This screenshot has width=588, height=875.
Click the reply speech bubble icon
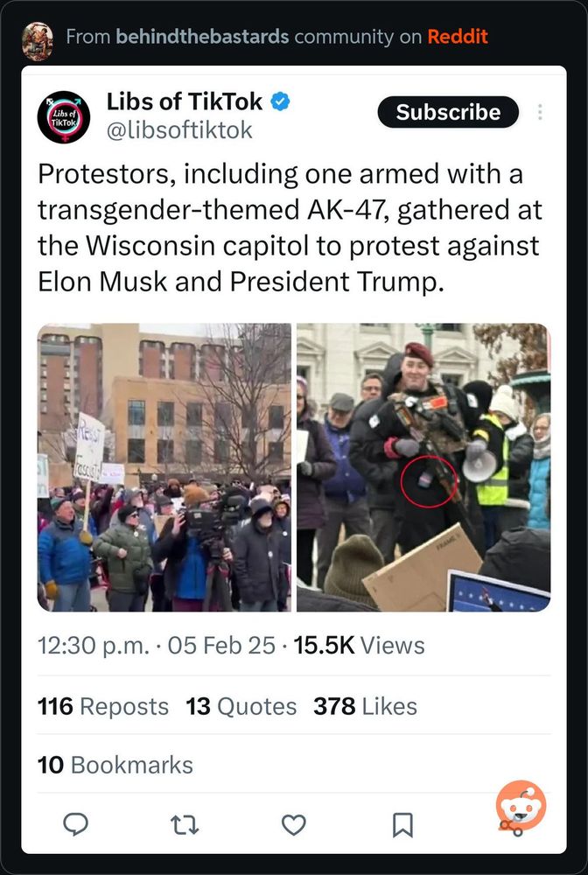[x=76, y=824]
